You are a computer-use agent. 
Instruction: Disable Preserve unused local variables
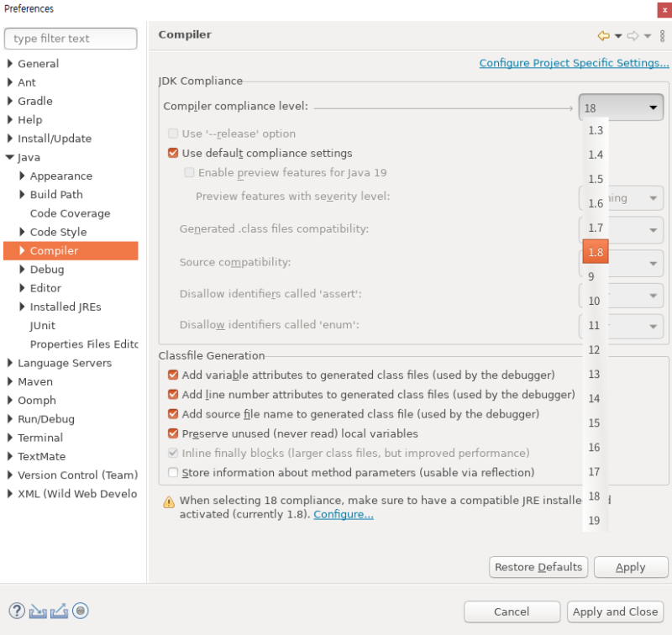[173, 433]
